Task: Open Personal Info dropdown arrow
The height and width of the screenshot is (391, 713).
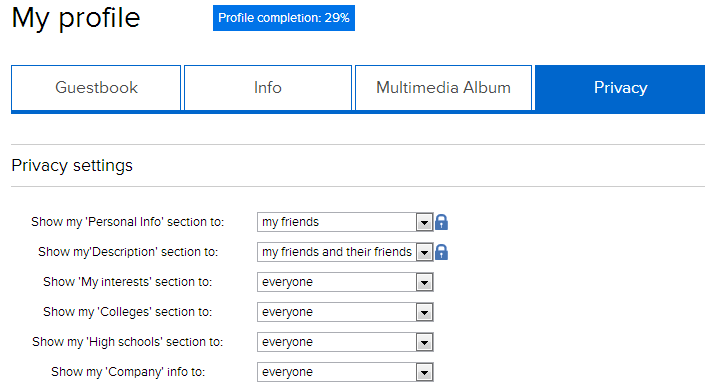Action: 424,222
